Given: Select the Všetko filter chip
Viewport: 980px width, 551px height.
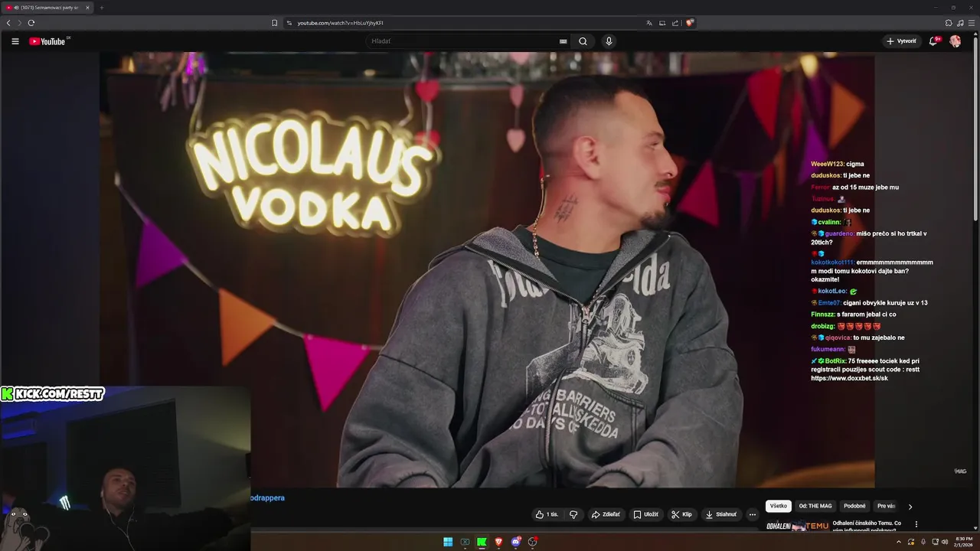Looking at the screenshot, I should click(x=779, y=506).
